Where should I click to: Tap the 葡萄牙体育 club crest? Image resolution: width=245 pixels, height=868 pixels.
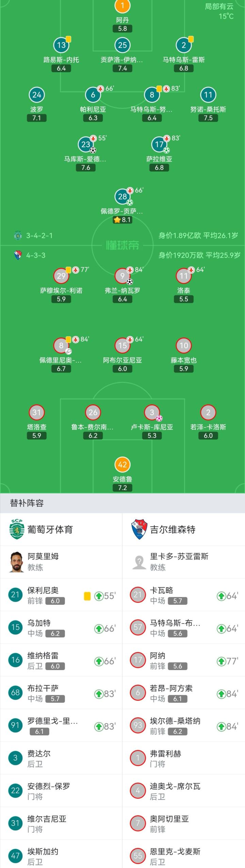[17, 529]
